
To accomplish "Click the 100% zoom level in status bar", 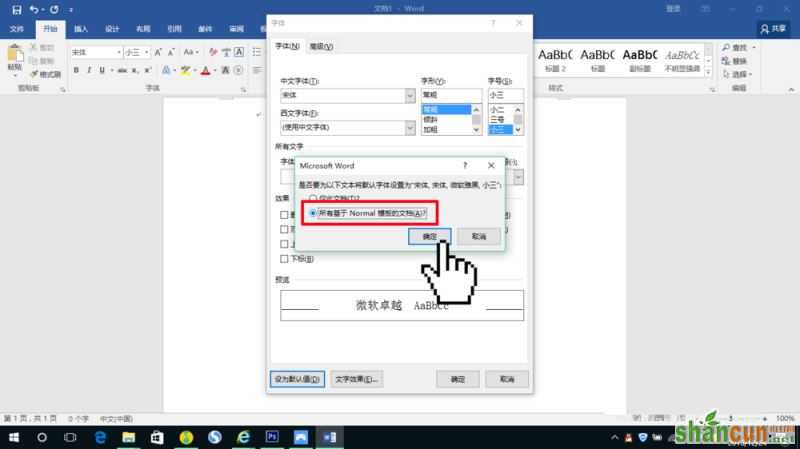I will [x=785, y=418].
